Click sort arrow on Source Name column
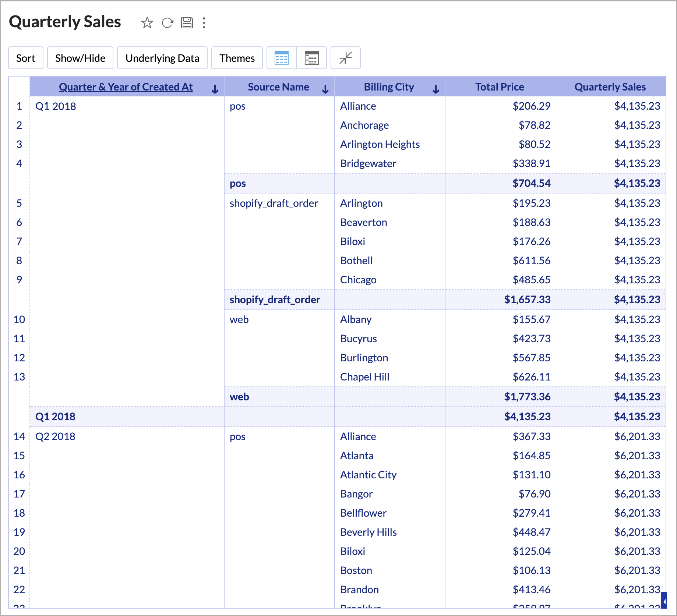Screen dimensions: 677x616 pyautogui.click(x=325, y=89)
